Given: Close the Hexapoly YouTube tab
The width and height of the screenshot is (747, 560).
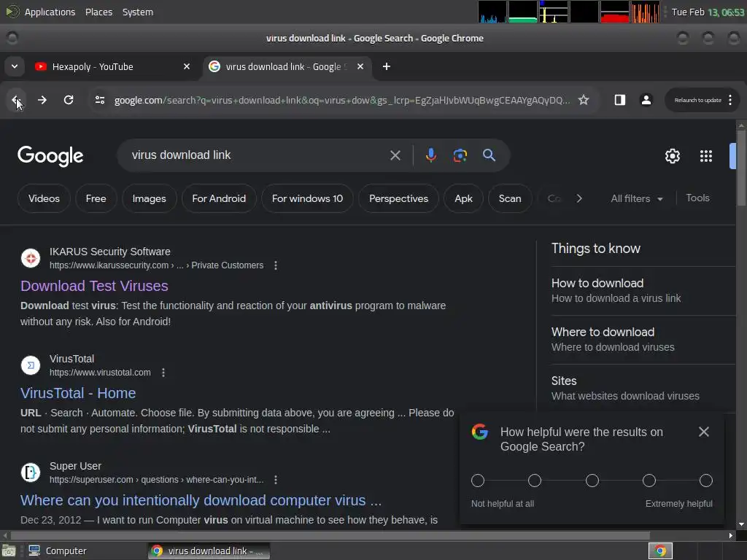Looking at the screenshot, I should tap(187, 66).
